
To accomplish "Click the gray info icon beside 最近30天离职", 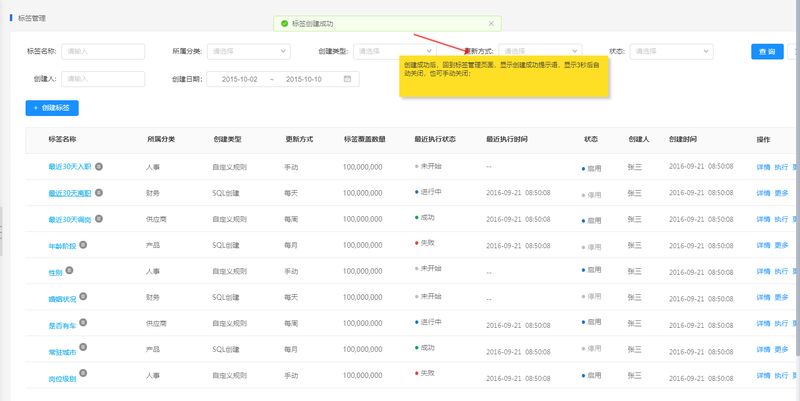I will [99, 192].
